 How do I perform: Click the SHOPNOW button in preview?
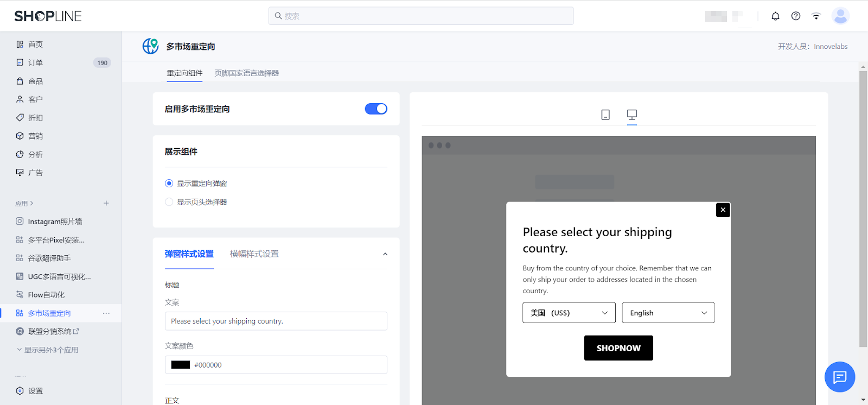[x=618, y=348]
